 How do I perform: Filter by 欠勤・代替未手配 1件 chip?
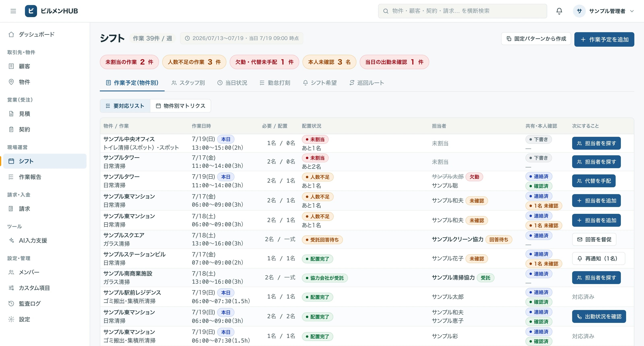[264, 62]
